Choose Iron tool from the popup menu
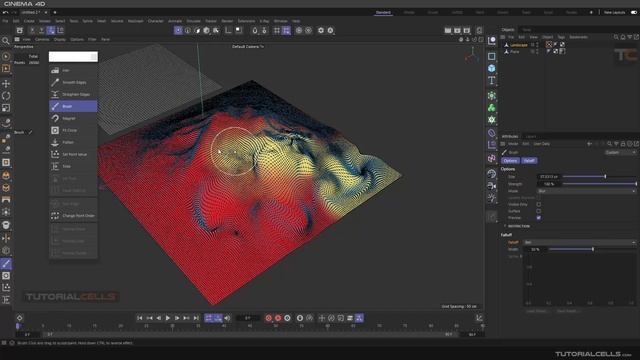640x360 pixels. tap(73, 70)
